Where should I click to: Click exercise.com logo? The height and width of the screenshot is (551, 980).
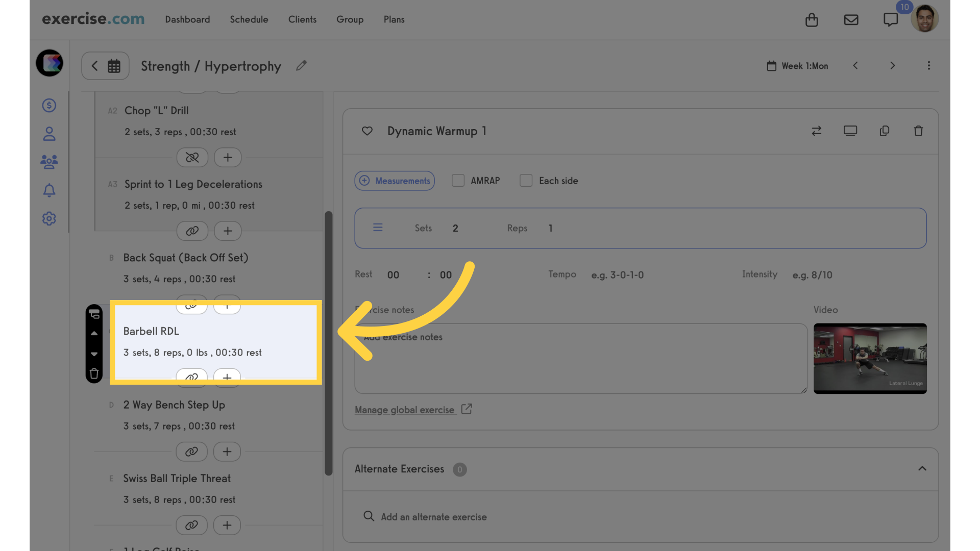93,19
